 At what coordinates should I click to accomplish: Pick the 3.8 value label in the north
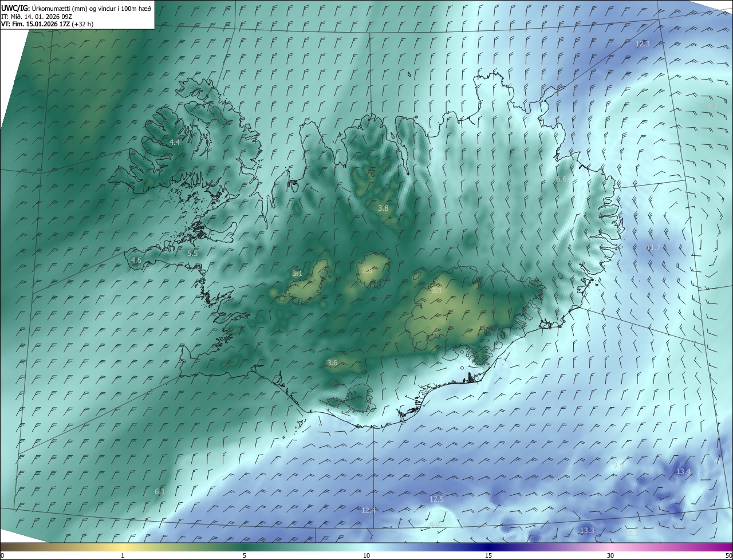tap(383, 208)
